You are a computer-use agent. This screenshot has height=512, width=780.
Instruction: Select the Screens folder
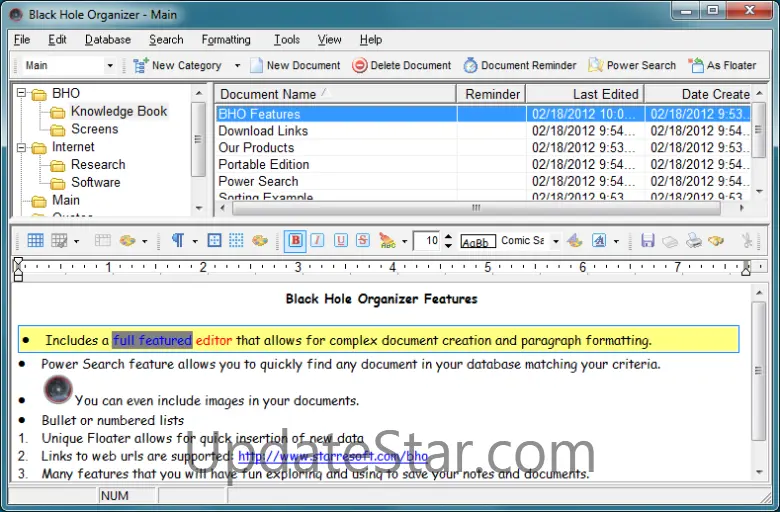95,129
